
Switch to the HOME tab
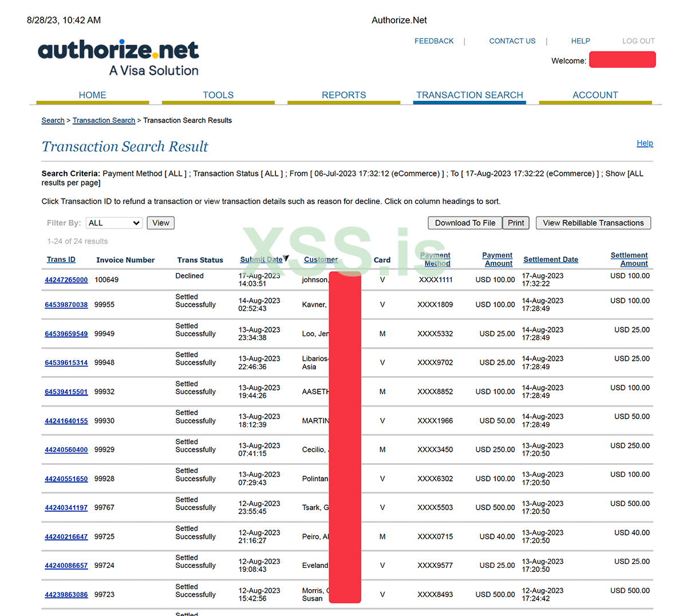(92, 94)
